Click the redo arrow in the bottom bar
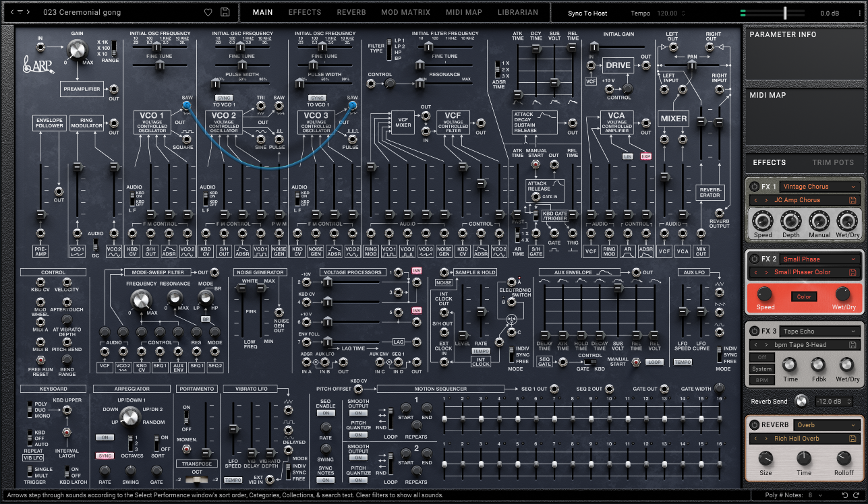This screenshot has width=868, height=504. pos(857,495)
